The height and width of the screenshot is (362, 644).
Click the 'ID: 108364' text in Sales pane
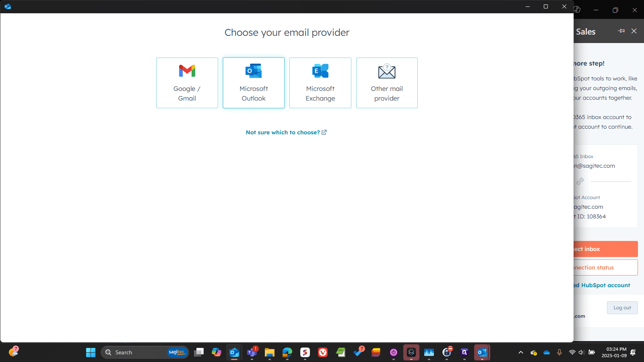tap(591, 216)
